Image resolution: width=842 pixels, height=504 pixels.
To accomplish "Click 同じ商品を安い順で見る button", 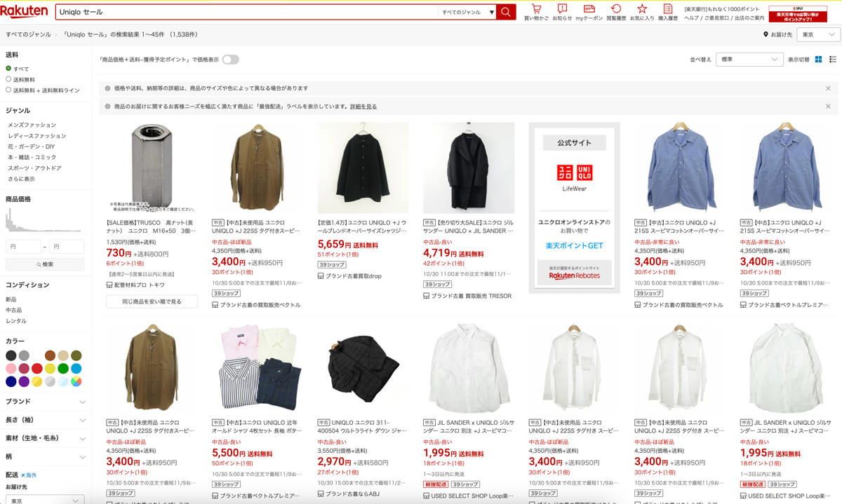I will (152, 301).
